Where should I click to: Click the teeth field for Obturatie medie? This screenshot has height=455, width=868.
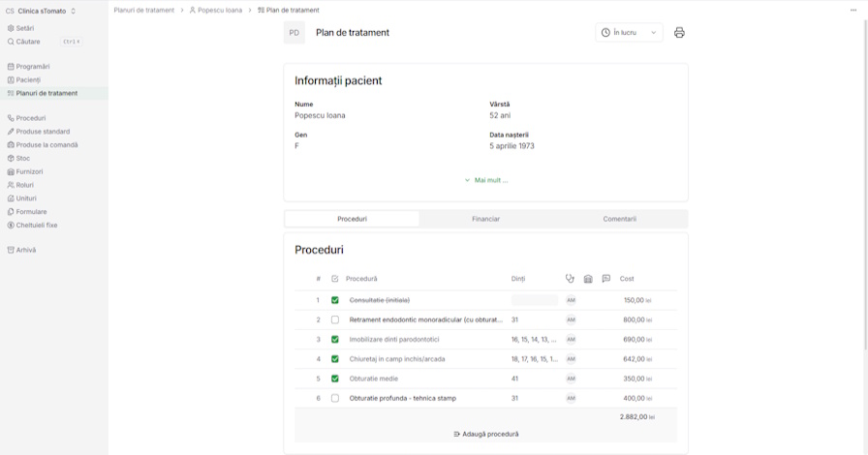[534, 379]
